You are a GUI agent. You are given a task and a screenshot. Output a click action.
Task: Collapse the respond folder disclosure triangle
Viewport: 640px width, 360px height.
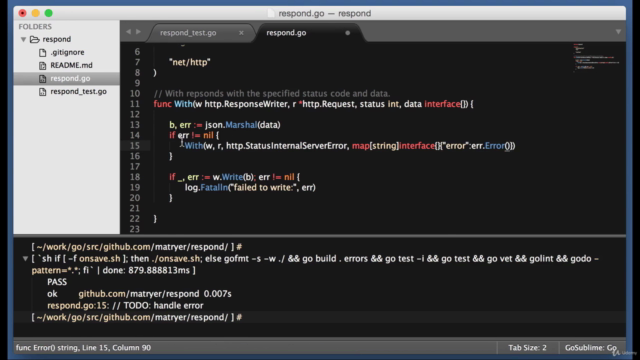[23, 39]
